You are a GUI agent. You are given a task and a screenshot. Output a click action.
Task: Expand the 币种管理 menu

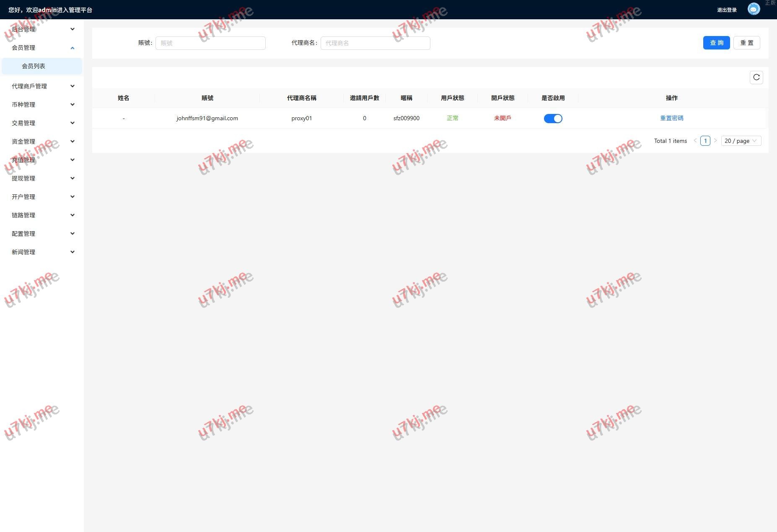click(x=42, y=105)
